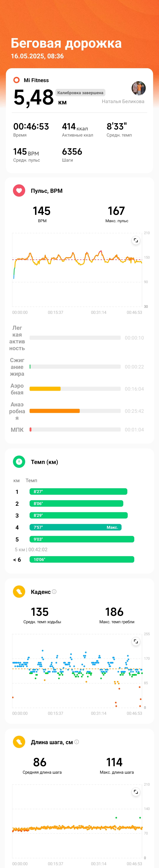Click the Mi Fitness logo ring icon
Screen dimensions: 159x868
click(x=16, y=80)
